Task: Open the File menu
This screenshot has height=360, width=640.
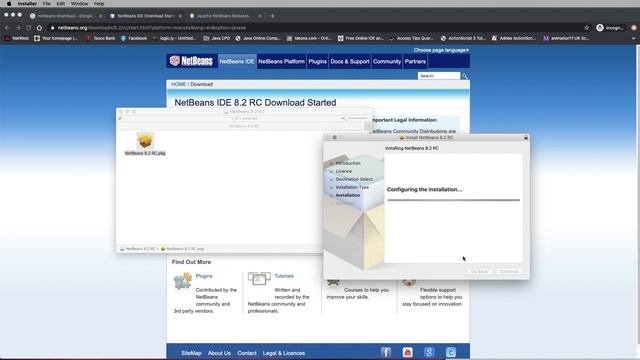Action: click(47, 4)
